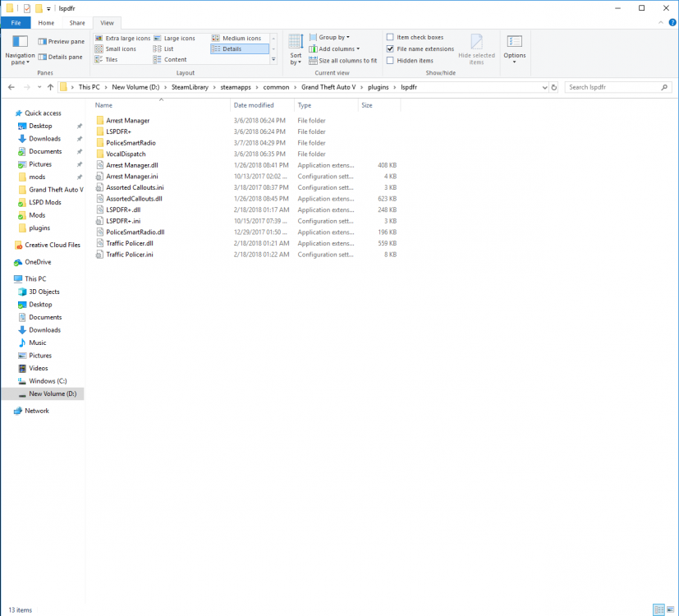Image resolution: width=679 pixels, height=616 pixels.
Task: Go up one folder level
Action: (x=50, y=87)
